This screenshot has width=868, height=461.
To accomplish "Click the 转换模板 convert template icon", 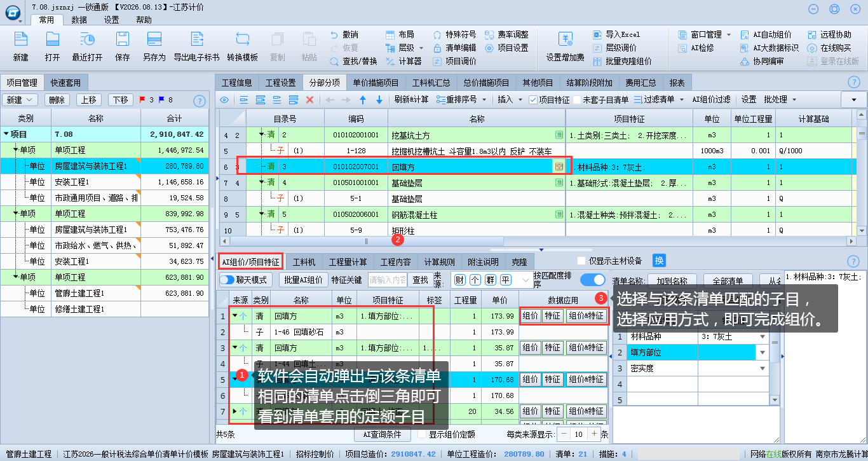I will pyautogui.click(x=242, y=46).
